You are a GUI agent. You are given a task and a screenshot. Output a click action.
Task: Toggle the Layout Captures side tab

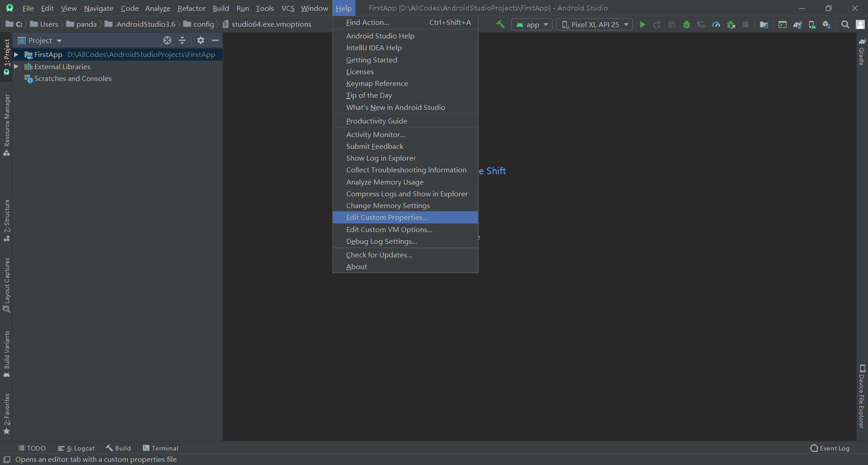[x=6, y=285]
